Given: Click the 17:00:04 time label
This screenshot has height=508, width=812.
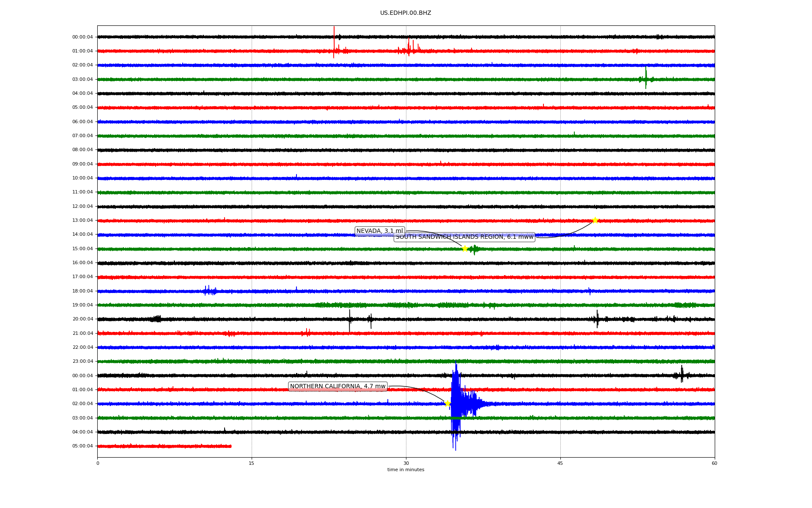Looking at the screenshot, I should click(x=82, y=277).
